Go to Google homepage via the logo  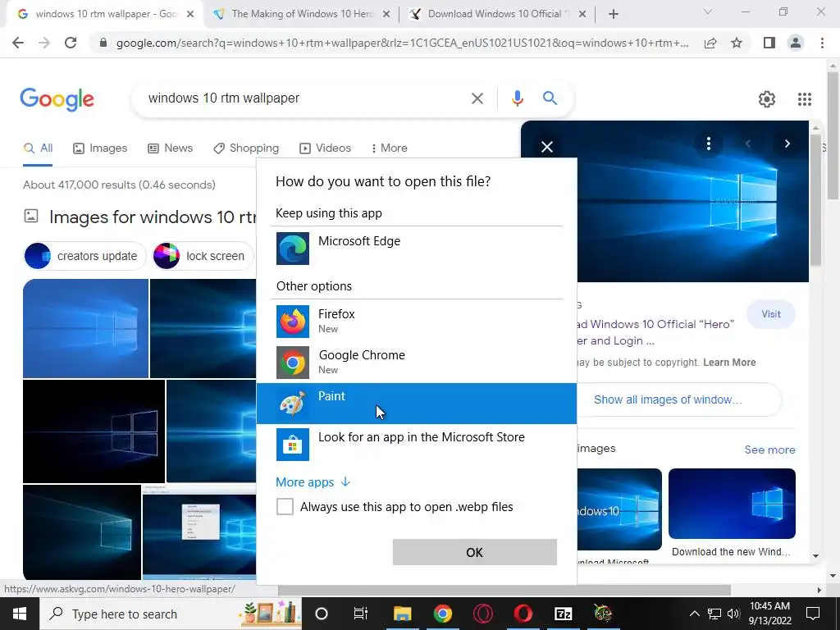coord(57,99)
